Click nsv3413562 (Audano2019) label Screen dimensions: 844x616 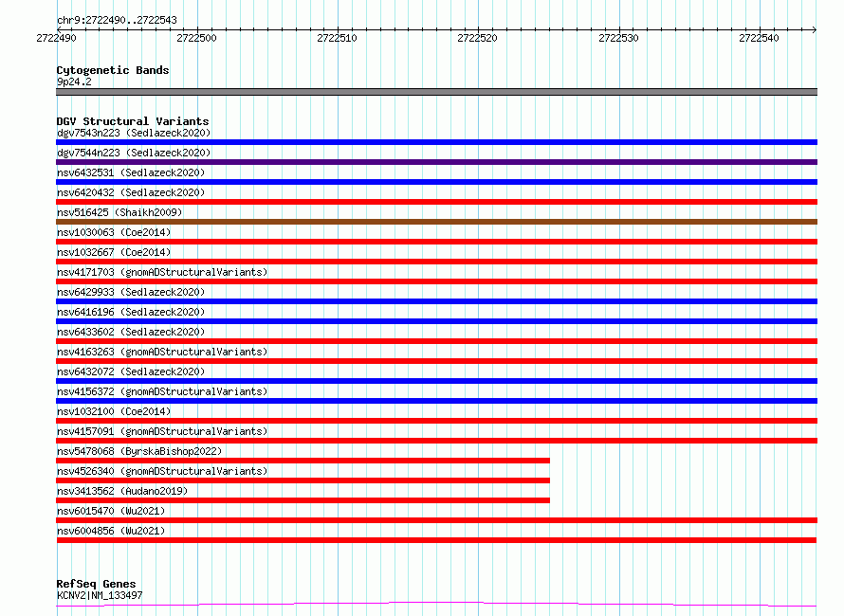coord(122,491)
